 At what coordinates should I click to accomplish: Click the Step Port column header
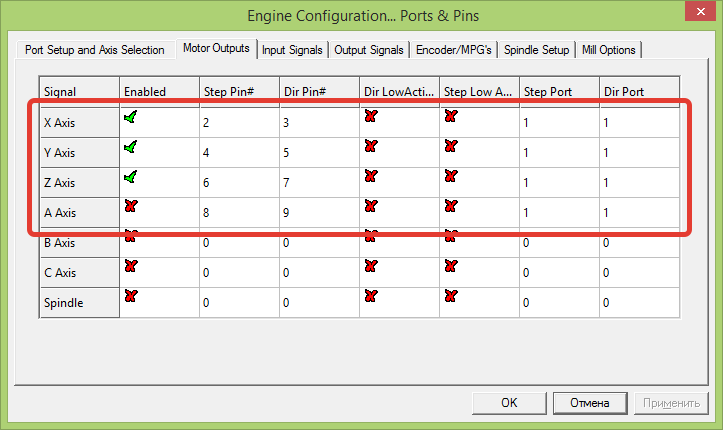click(558, 91)
